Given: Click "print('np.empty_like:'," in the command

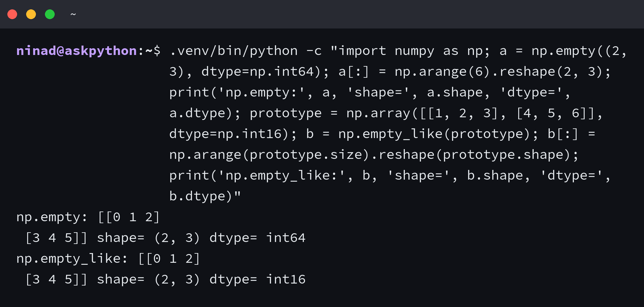Looking at the screenshot, I should click(261, 176).
